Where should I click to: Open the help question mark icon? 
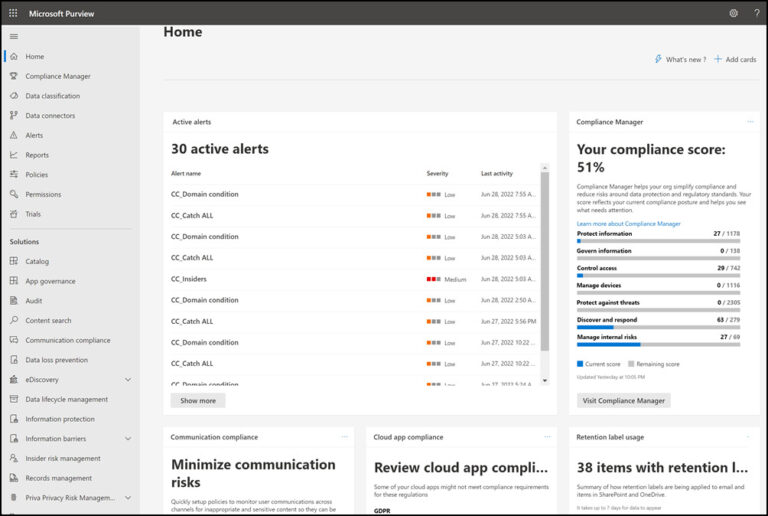[x=757, y=13]
